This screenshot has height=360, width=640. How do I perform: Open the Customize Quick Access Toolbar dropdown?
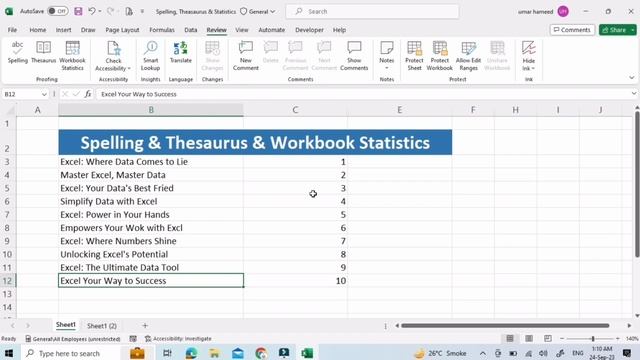click(142, 11)
